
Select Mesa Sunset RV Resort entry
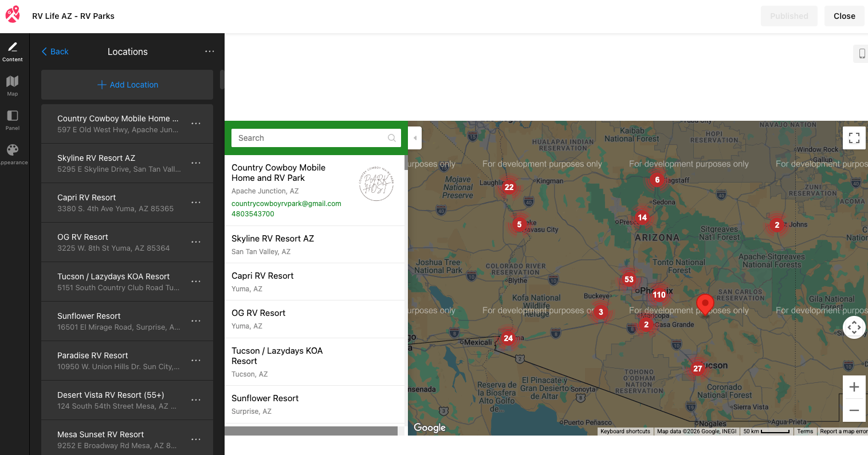(x=127, y=438)
